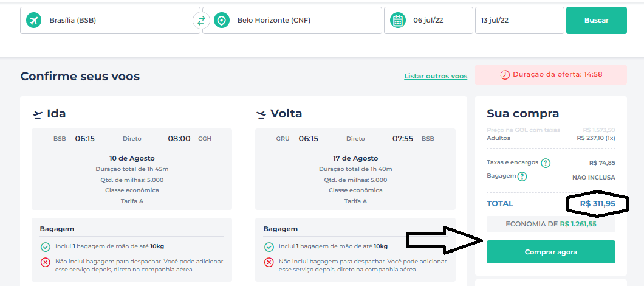The height and width of the screenshot is (286, 644).
Task: Click the airplane icon beside Brasília (BSB)
Action: pyautogui.click(x=33, y=20)
